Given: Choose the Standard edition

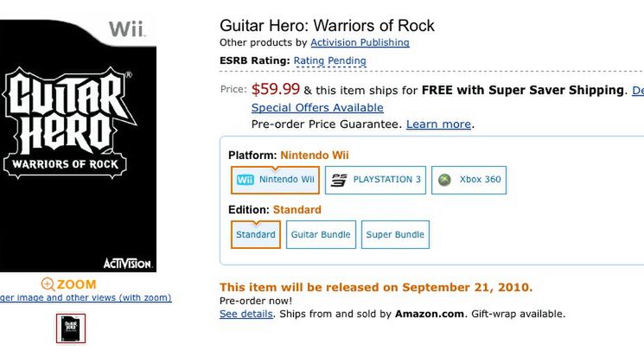Looking at the screenshot, I should tap(256, 234).
